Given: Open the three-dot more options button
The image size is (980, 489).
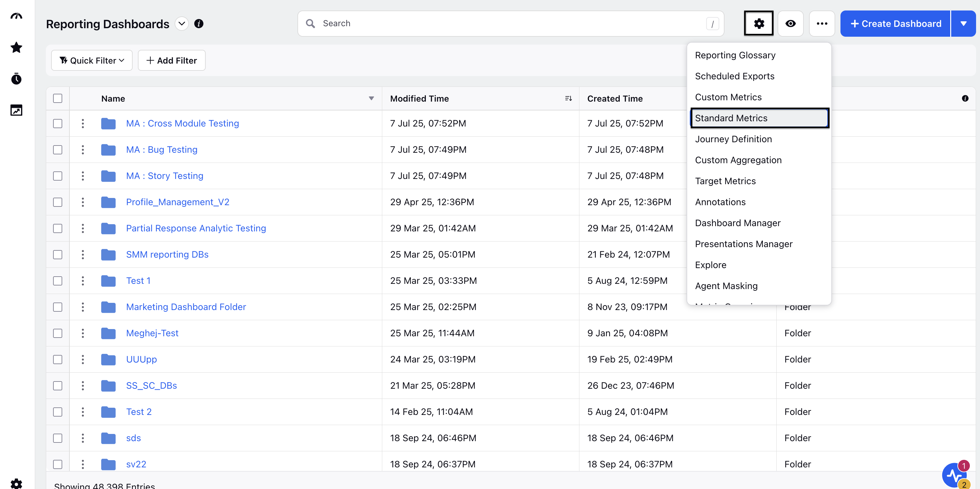Looking at the screenshot, I should tap(822, 24).
